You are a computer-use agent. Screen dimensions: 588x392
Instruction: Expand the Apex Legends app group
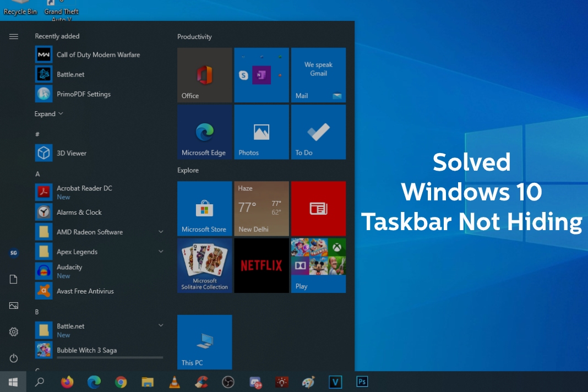click(x=160, y=252)
